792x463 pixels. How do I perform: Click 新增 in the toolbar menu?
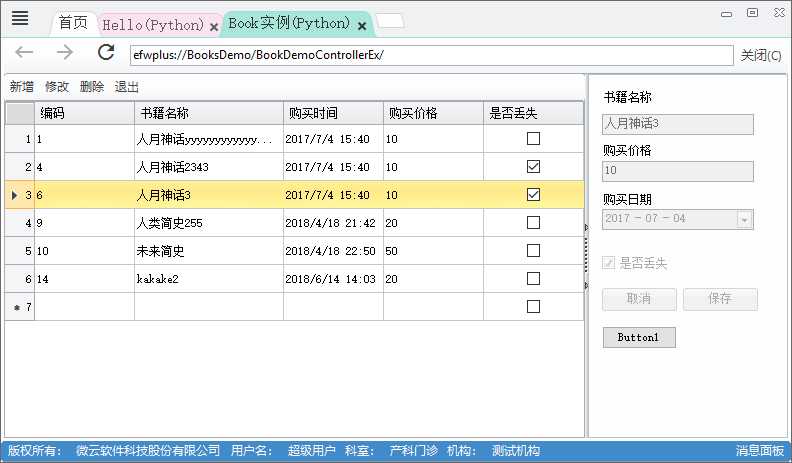[22, 87]
